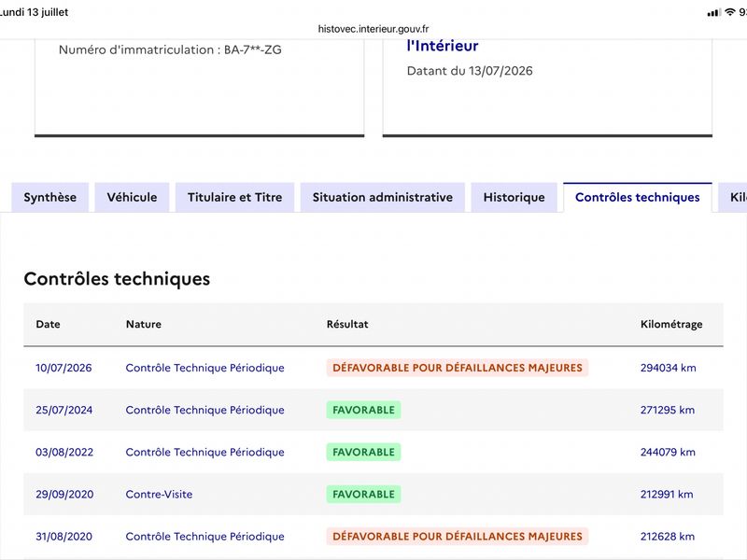This screenshot has width=747, height=560.
Task: Open the Historique tab
Action: pos(514,197)
